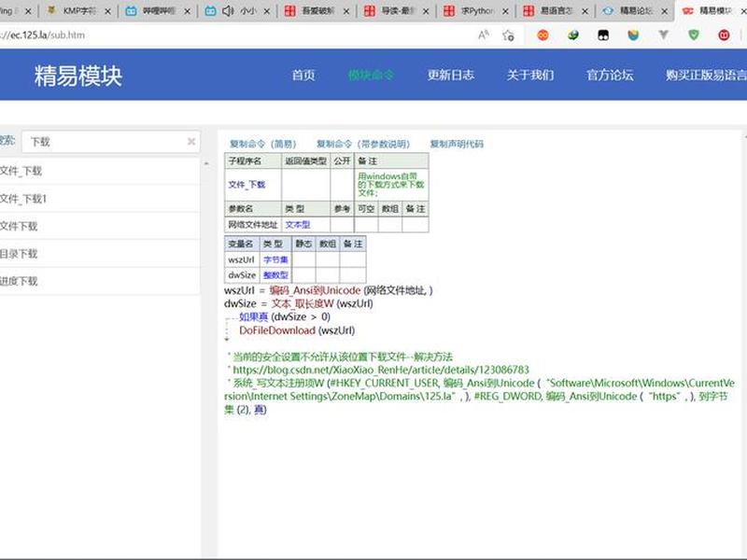The width and height of the screenshot is (747, 560).
Task: Click the 文本_取长度W function call
Action: [303, 304]
